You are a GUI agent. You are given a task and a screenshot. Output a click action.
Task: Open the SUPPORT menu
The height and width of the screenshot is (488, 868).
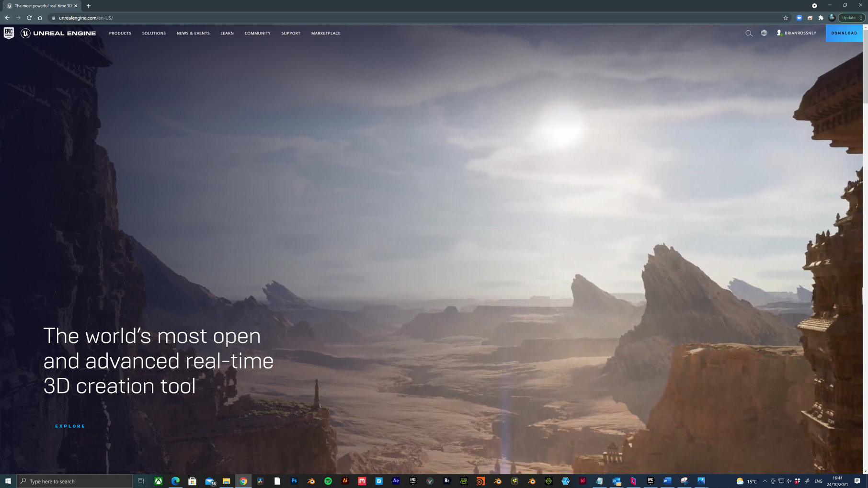tap(291, 33)
